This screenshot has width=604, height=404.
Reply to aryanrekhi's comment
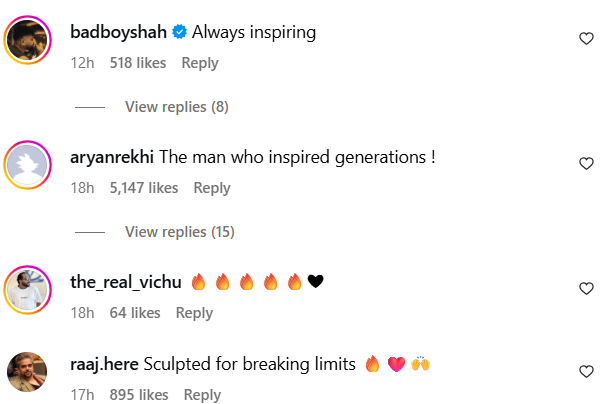pyautogui.click(x=212, y=188)
